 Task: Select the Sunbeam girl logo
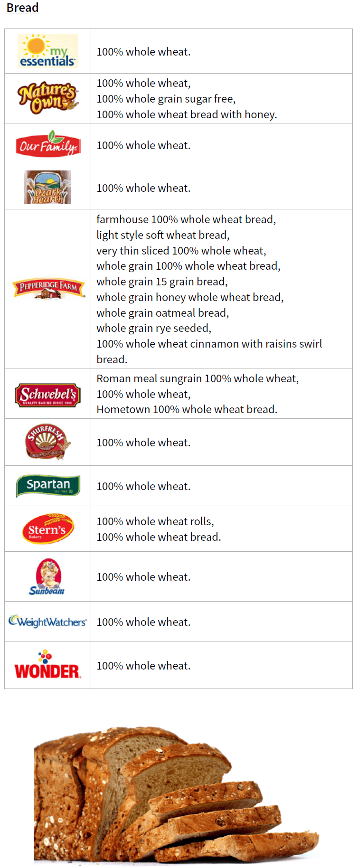pyautogui.click(x=47, y=576)
